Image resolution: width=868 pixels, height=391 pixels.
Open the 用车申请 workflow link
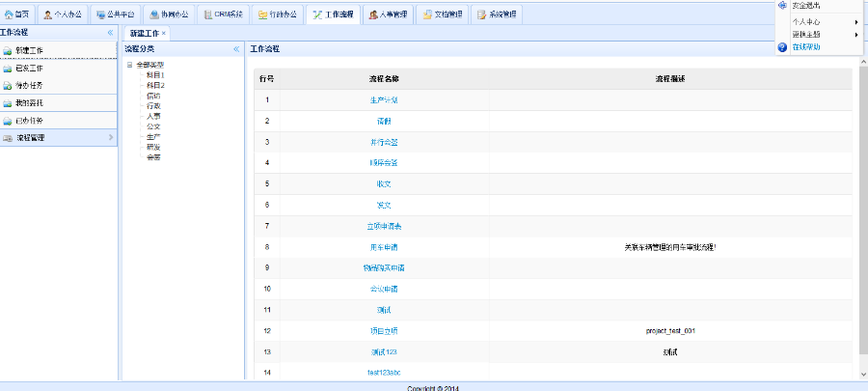coord(384,247)
